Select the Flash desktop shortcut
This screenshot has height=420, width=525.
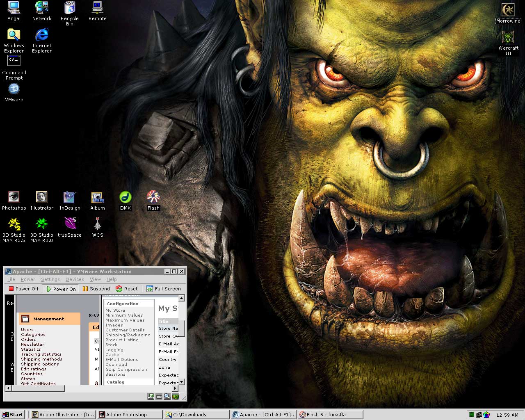(153, 201)
